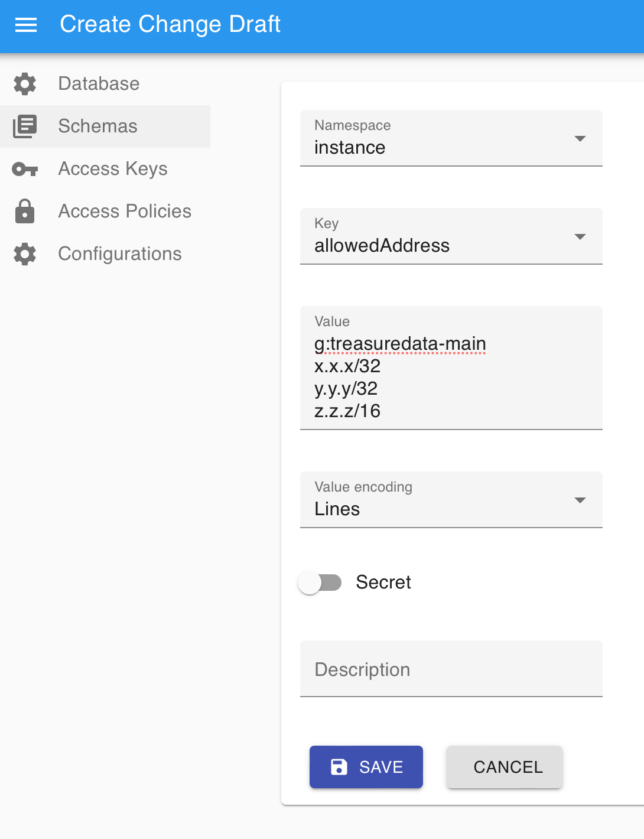
Task: Go to Database in the sidebar
Action: 99,84
